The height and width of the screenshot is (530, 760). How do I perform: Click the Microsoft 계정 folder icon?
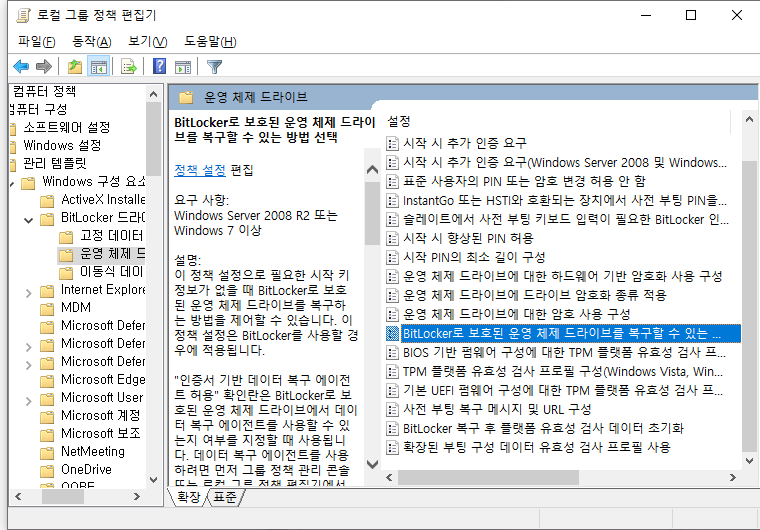pos(47,417)
